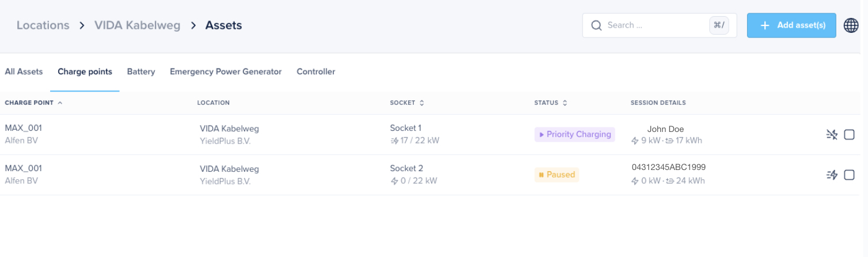The width and height of the screenshot is (868, 257).
Task: Click the stop-charging icon for Socket 1
Action: [x=832, y=135]
